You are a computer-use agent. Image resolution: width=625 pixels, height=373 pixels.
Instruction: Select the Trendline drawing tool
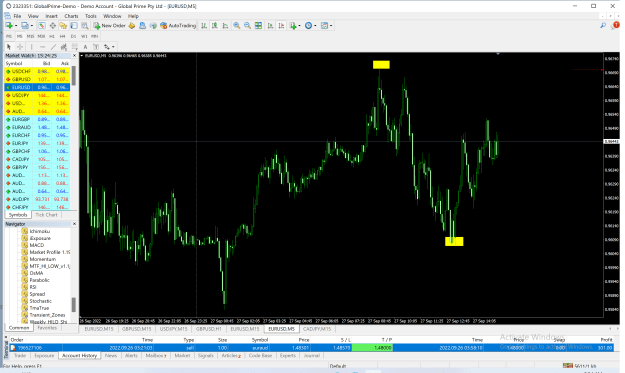pos(53,47)
